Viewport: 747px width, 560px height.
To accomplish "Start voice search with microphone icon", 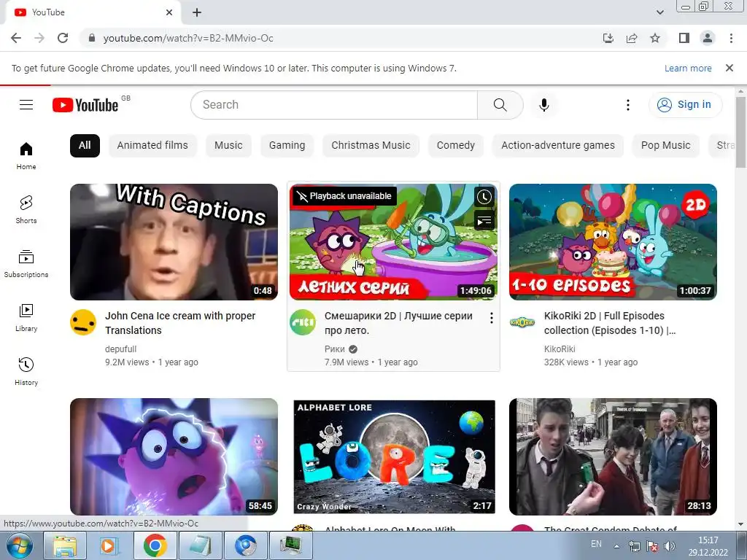I will 543,105.
